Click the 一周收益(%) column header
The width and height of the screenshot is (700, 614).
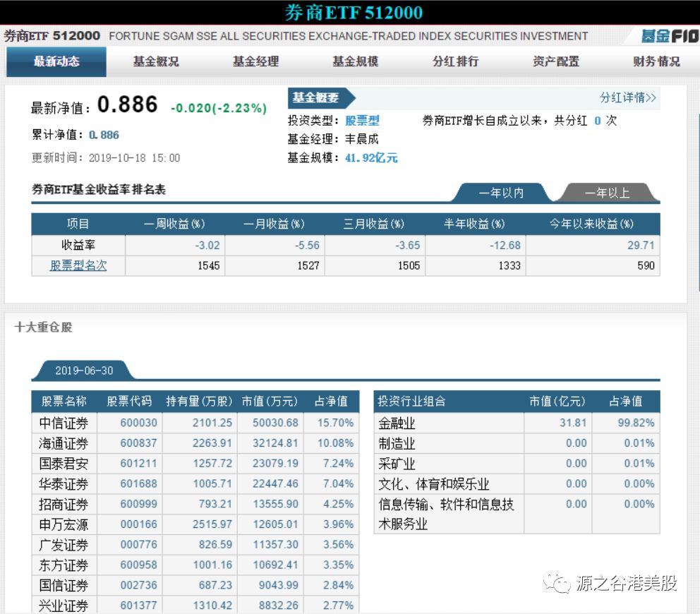[174, 224]
